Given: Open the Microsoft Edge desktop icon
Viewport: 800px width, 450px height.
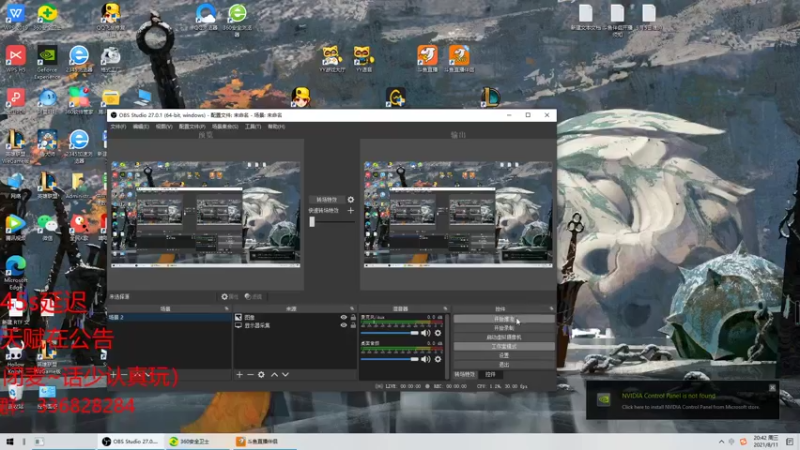Looking at the screenshot, I should (16, 272).
